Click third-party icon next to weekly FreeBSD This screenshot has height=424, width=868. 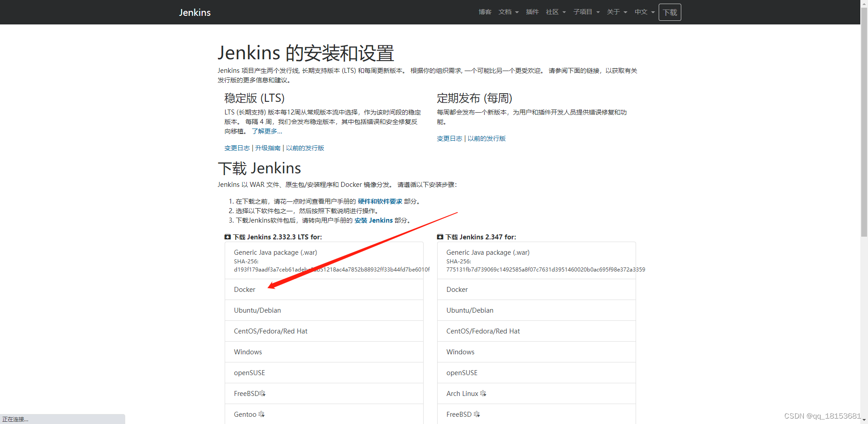pos(477,414)
